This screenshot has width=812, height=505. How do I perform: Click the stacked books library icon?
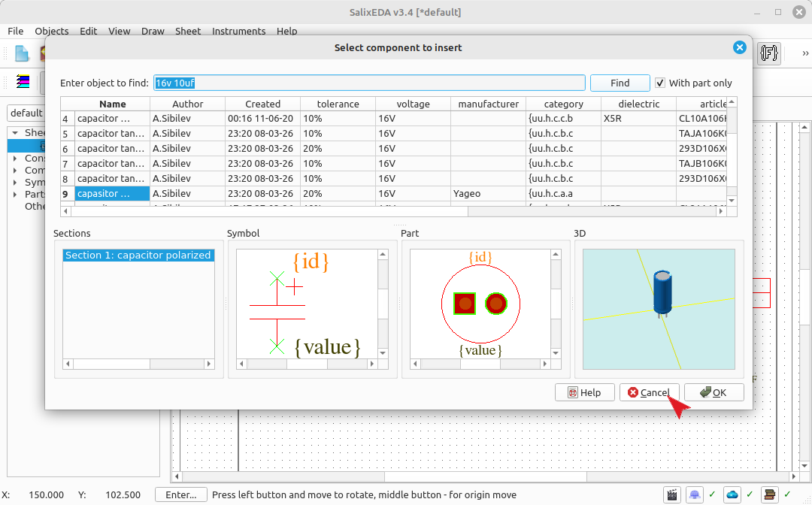tap(770, 494)
